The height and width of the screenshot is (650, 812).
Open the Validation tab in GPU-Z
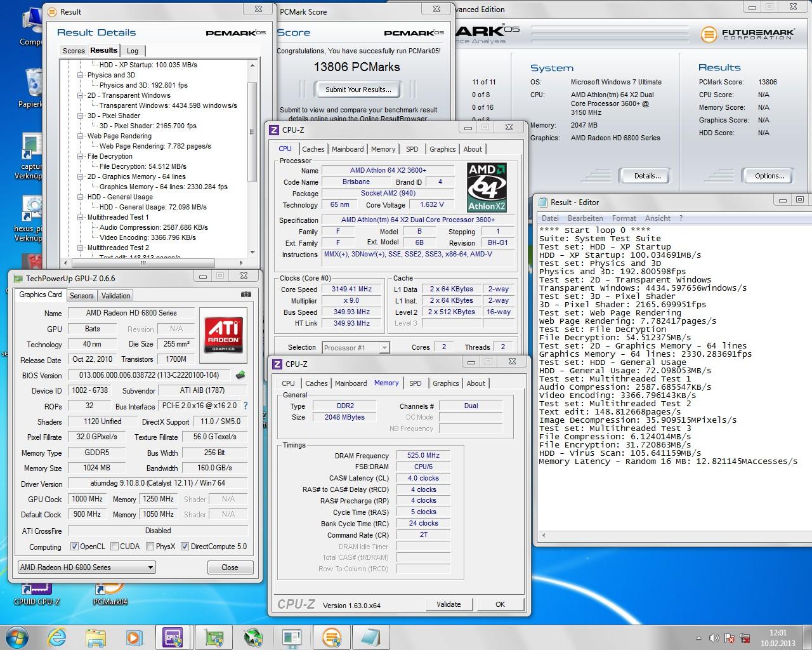tap(115, 296)
